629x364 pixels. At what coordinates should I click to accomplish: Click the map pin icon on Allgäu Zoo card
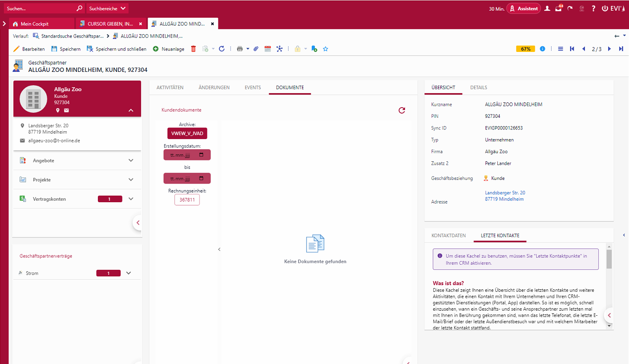coord(58,110)
